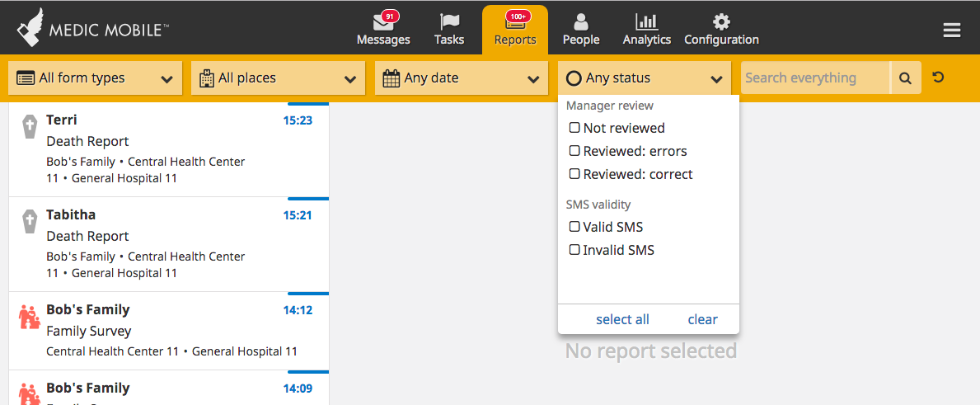This screenshot has height=405, width=980.
Task: Check the Not reviewed checkbox
Action: 574,128
